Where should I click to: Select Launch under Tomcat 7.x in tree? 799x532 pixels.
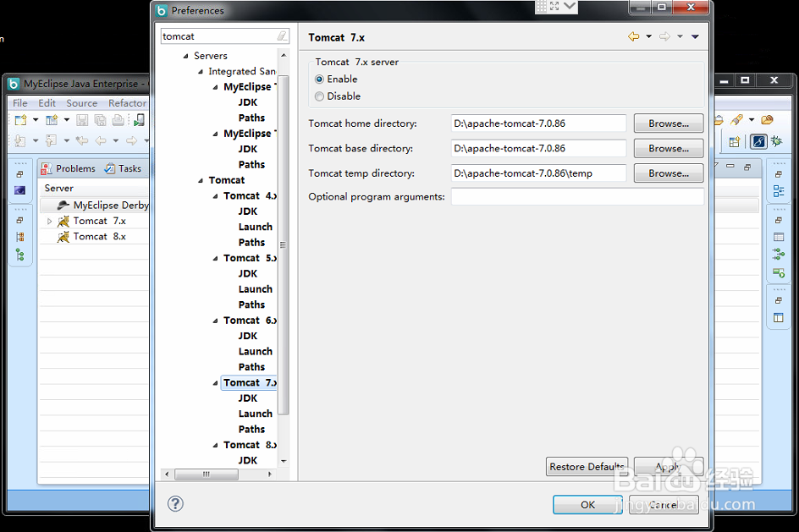[256, 414]
